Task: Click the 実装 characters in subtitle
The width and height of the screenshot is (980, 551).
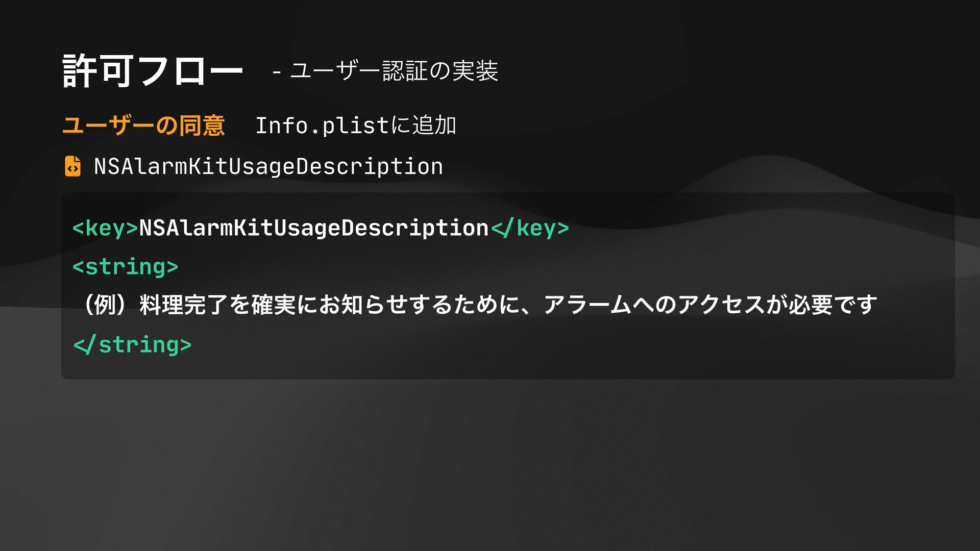Action: (x=475, y=70)
